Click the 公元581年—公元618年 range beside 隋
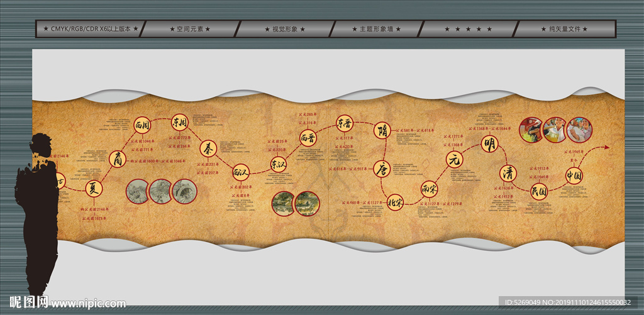Viewport: 644px width, 315px height. pyautogui.click(x=416, y=130)
